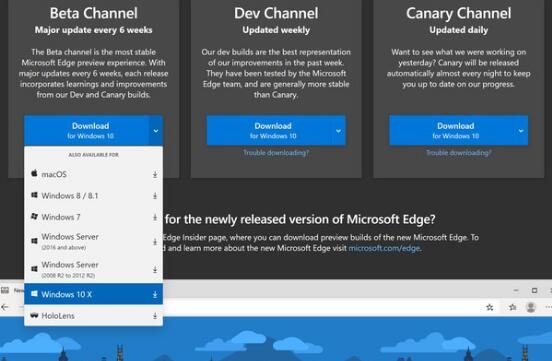
Task: Click the Dev Channel heading
Action: [x=276, y=13]
